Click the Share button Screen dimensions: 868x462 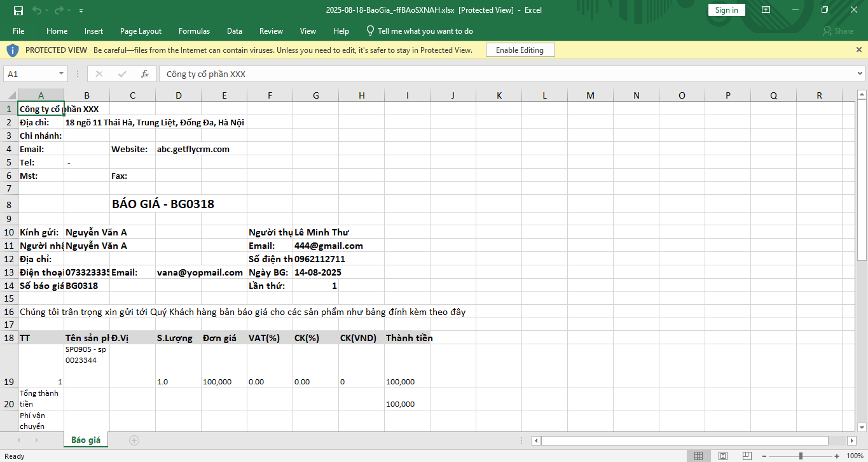838,31
